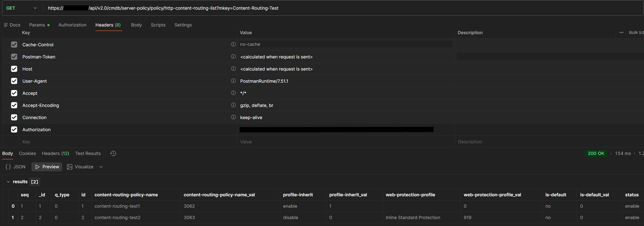
Task: Click the q_type column header
Action: tap(62, 195)
